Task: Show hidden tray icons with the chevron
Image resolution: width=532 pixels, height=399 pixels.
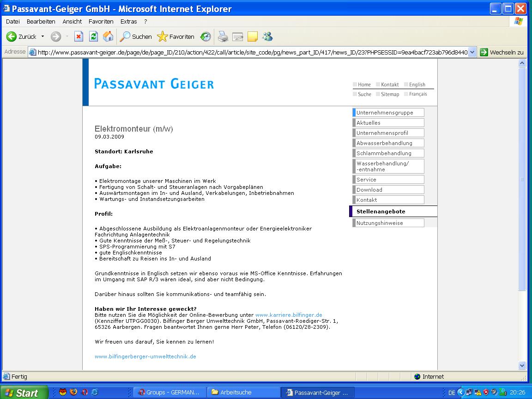Action: click(460, 393)
